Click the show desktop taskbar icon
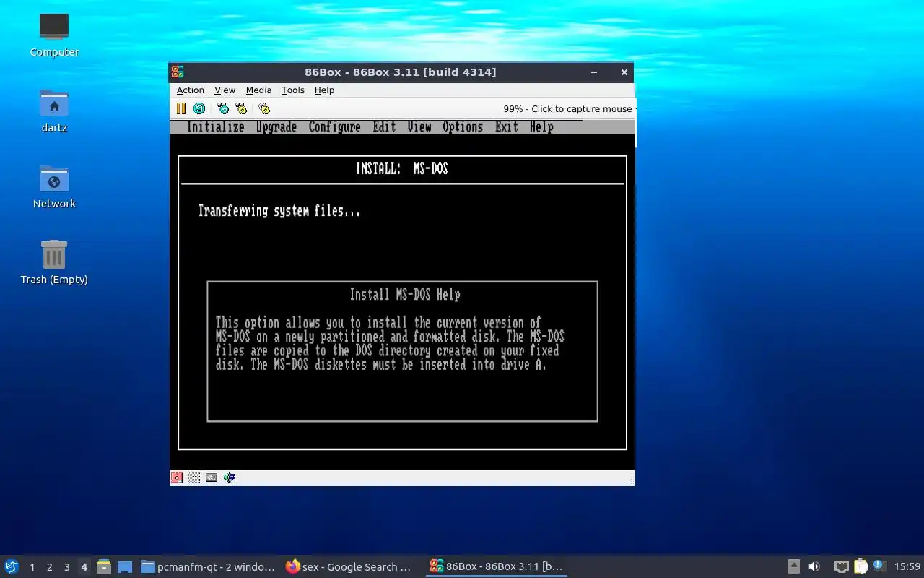 coord(125,567)
